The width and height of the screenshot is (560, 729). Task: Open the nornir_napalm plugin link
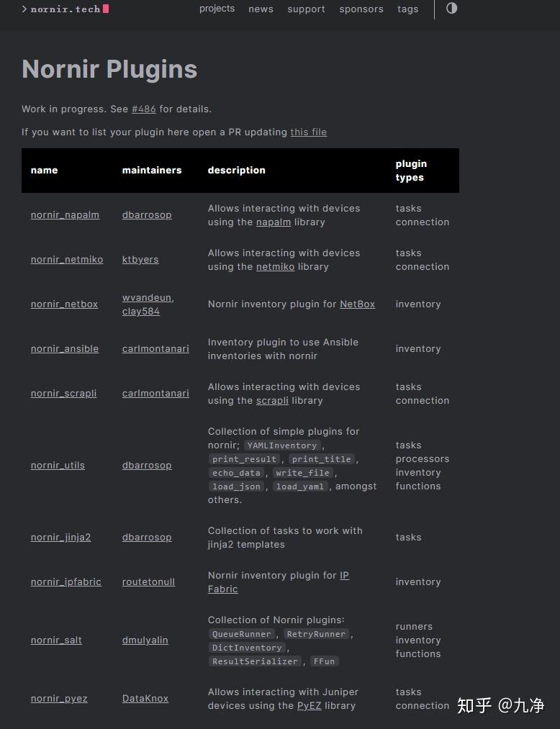[x=65, y=215]
